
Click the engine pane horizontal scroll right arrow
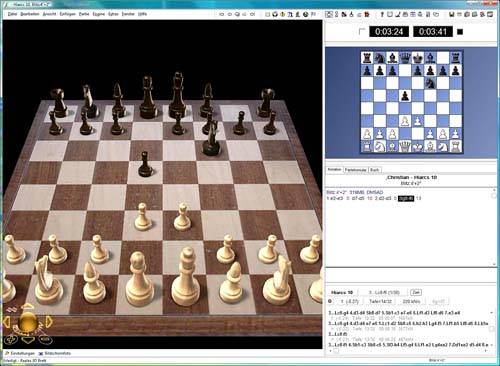pyautogui.click(x=486, y=350)
